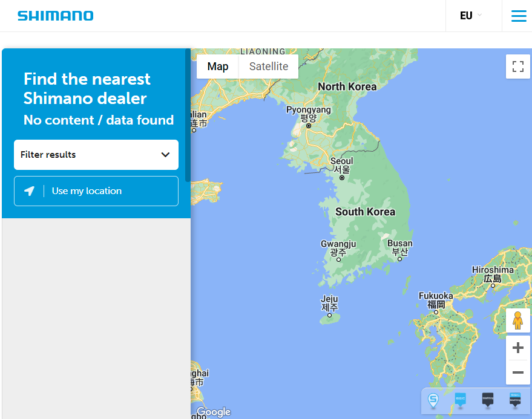Click the combined SSC bikefitting legend icon
The image size is (532, 419).
pos(515,400)
